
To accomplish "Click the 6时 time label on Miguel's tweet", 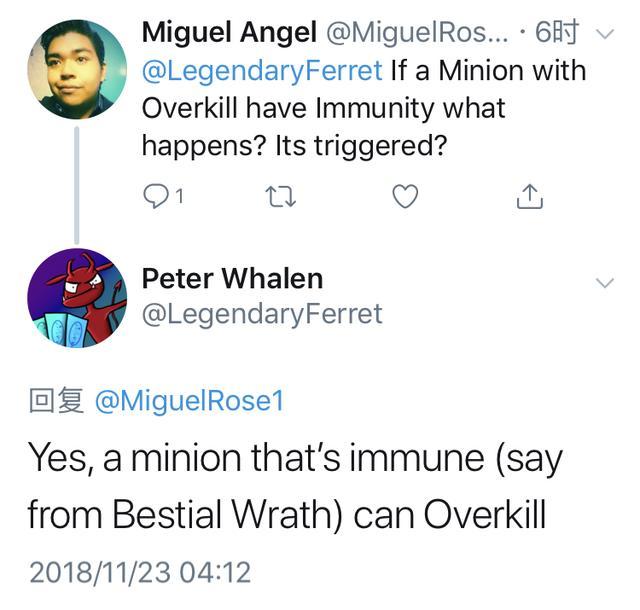I will (x=558, y=32).
